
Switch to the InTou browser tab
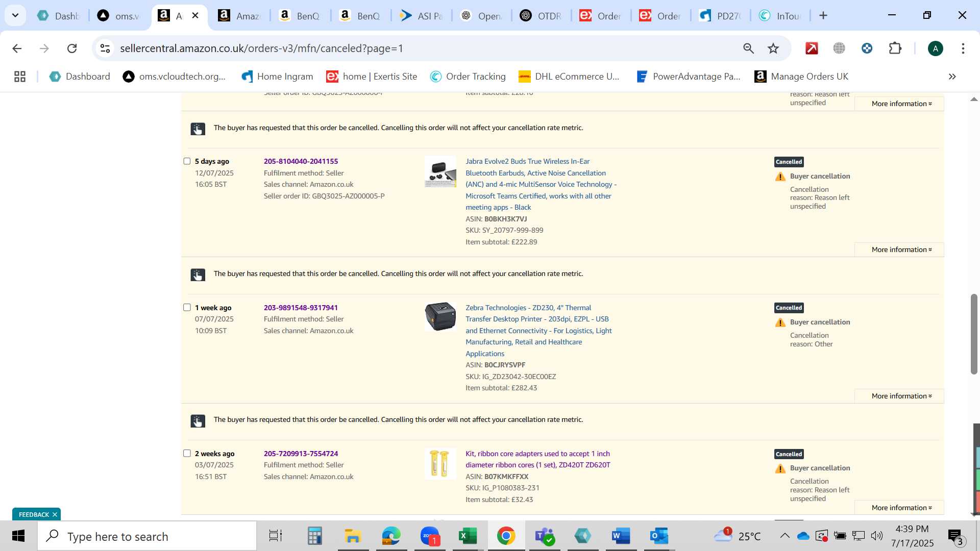(x=780, y=16)
